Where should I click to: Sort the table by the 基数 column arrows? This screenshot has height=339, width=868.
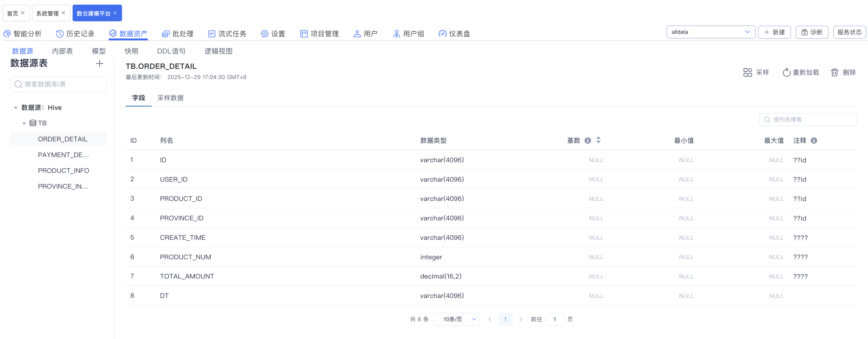coord(598,140)
